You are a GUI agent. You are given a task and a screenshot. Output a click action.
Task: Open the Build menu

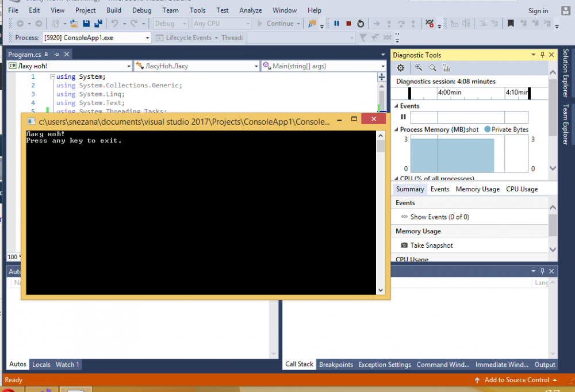[114, 10]
